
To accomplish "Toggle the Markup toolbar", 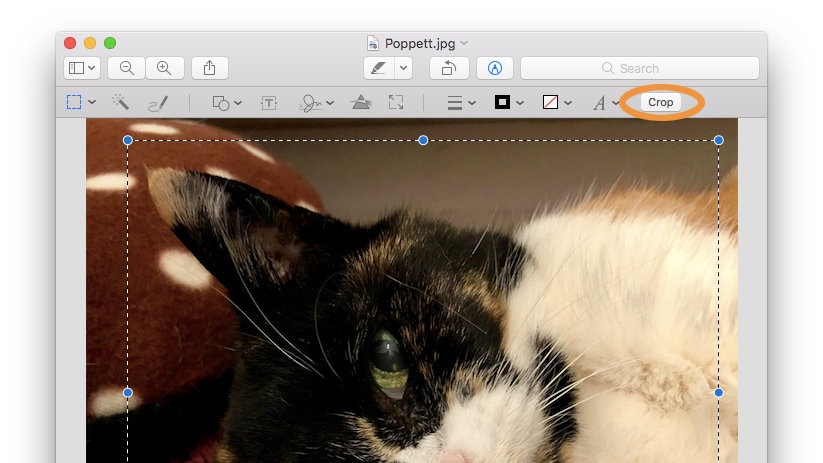I will (495, 68).
